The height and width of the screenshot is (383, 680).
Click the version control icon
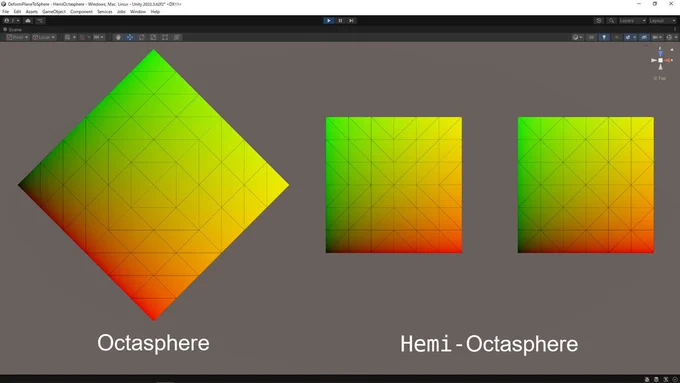(x=40, y=20)
